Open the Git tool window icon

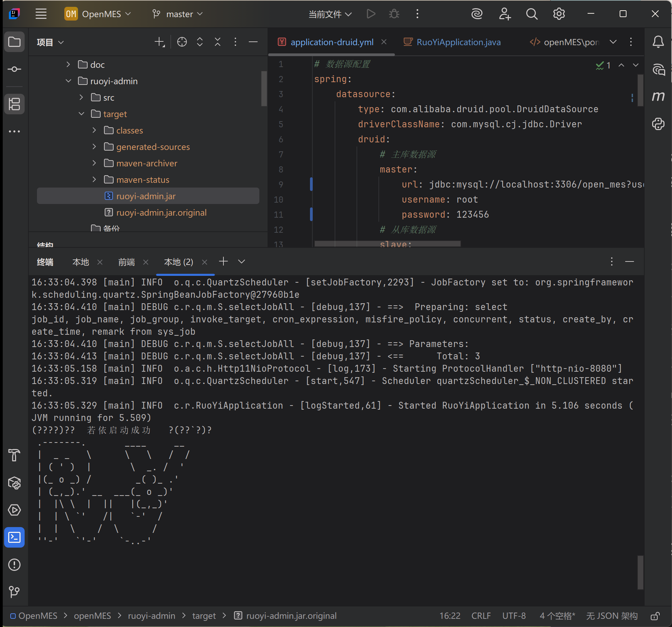[x=14, y=591]
